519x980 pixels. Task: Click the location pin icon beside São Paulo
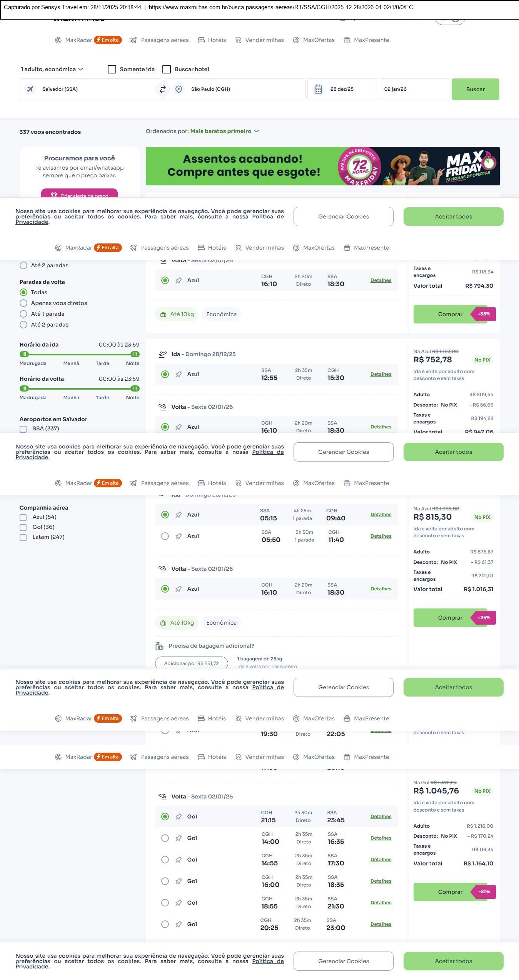tap(179, 89)
